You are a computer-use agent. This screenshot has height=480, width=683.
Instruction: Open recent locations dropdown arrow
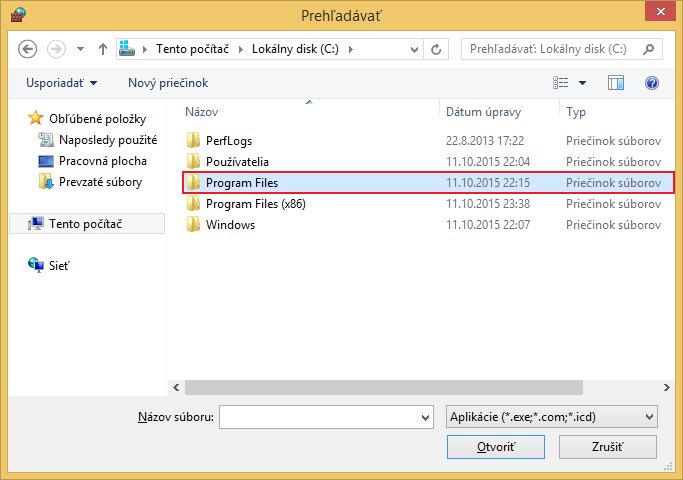click(x=80, y=49)
